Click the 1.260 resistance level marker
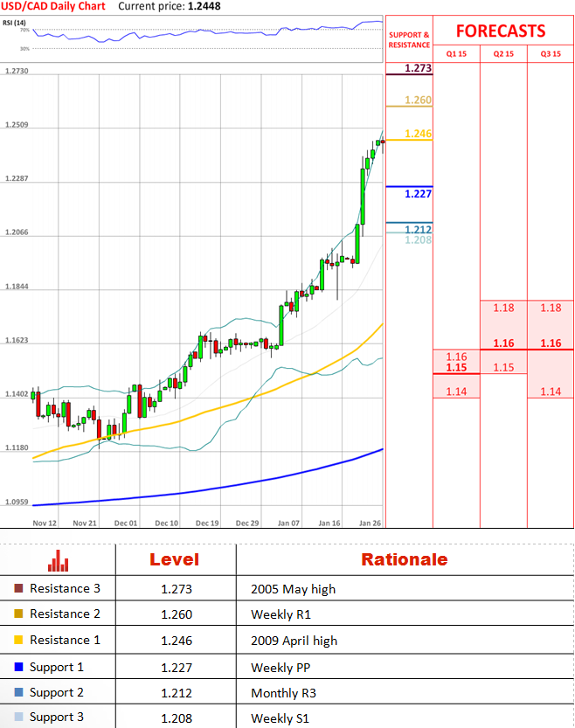 (418, 100)
